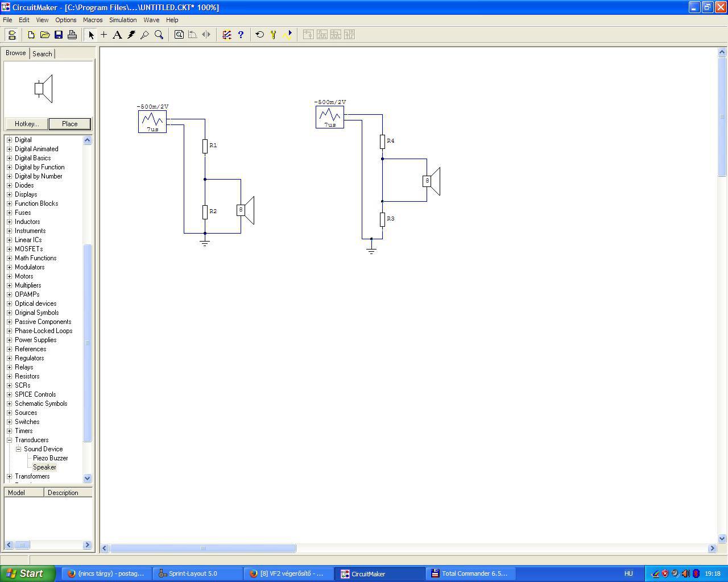Expand the OPAMPs category
Image resolution: width=728 pixels, height=582 pixels.
pos(9,294)
